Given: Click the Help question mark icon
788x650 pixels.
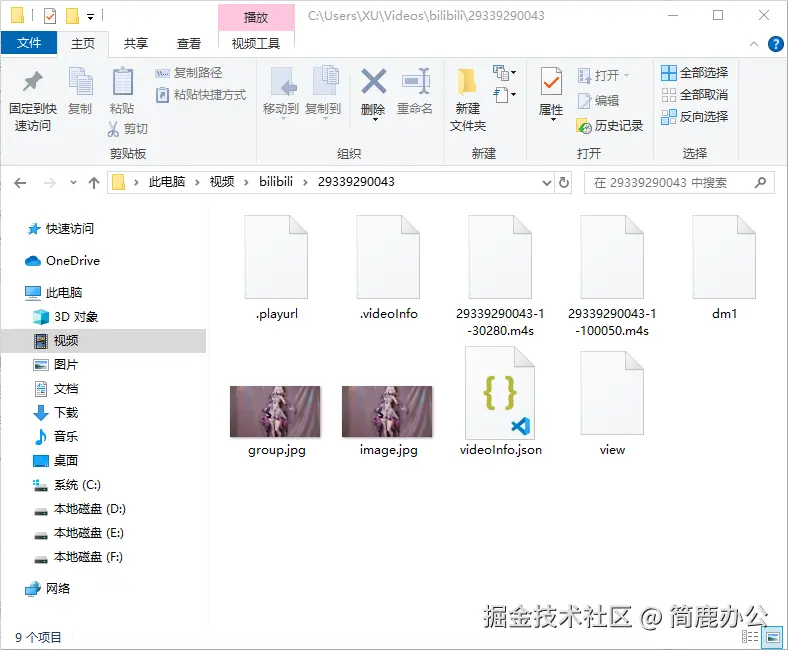Looking at the screenshot, I should pos(775,44).
